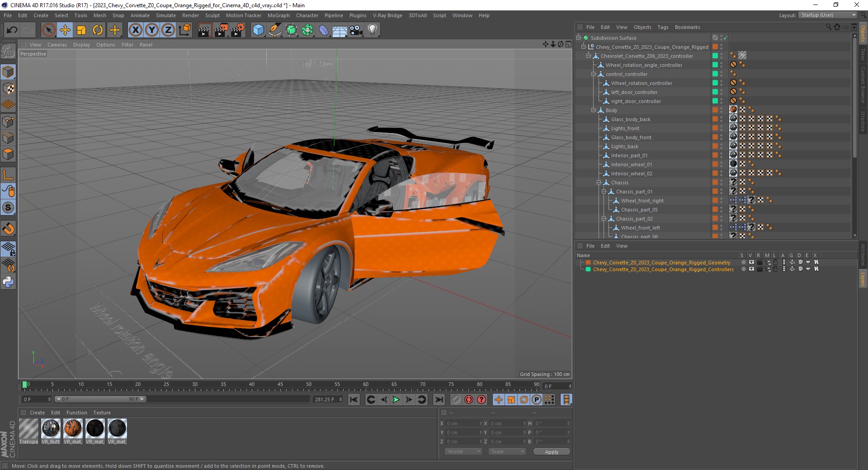Collapse the Chassis group
The image size is (868, 470).
coord(599,183)
